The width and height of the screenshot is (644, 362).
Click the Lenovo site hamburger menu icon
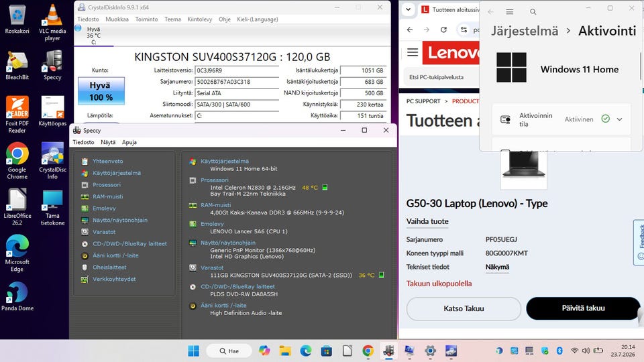tap(413, 52)
